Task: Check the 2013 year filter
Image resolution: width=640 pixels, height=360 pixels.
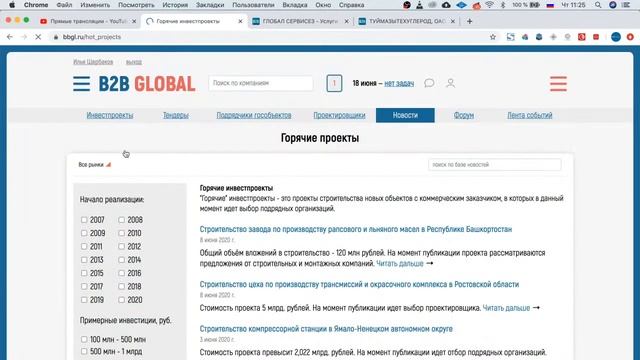Action: (84, 260)
